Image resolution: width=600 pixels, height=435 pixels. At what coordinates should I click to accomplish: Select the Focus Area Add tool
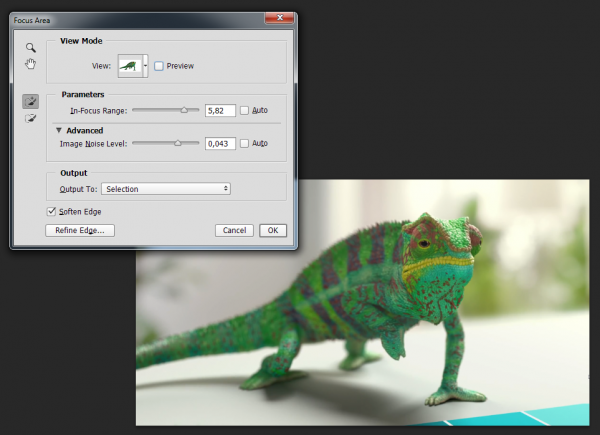coord(31,101)
